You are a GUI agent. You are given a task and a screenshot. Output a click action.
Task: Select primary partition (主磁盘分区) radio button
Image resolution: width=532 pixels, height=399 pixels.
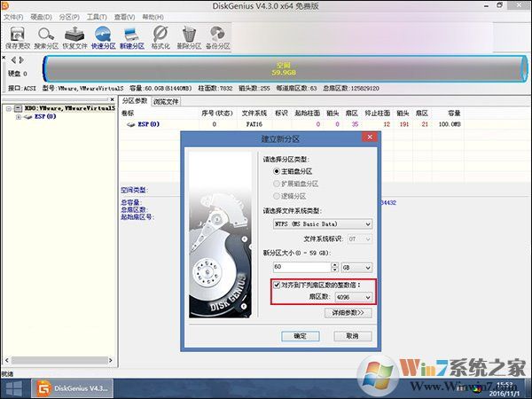click(277, 172)
